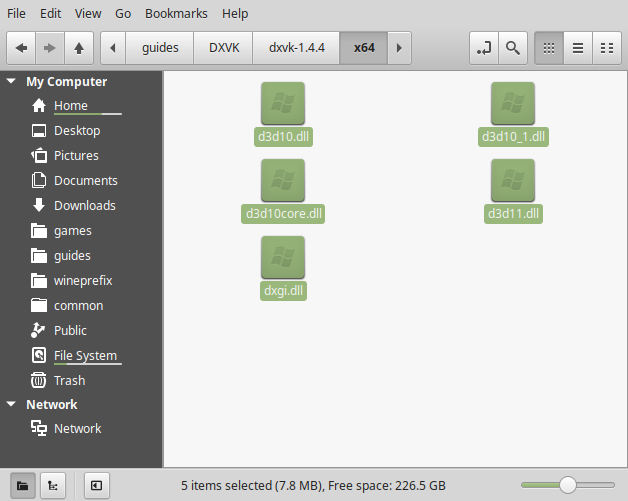Open the common bookmark in sidebar
This screenshot has width=628, height=501.
tap(80, 306)
